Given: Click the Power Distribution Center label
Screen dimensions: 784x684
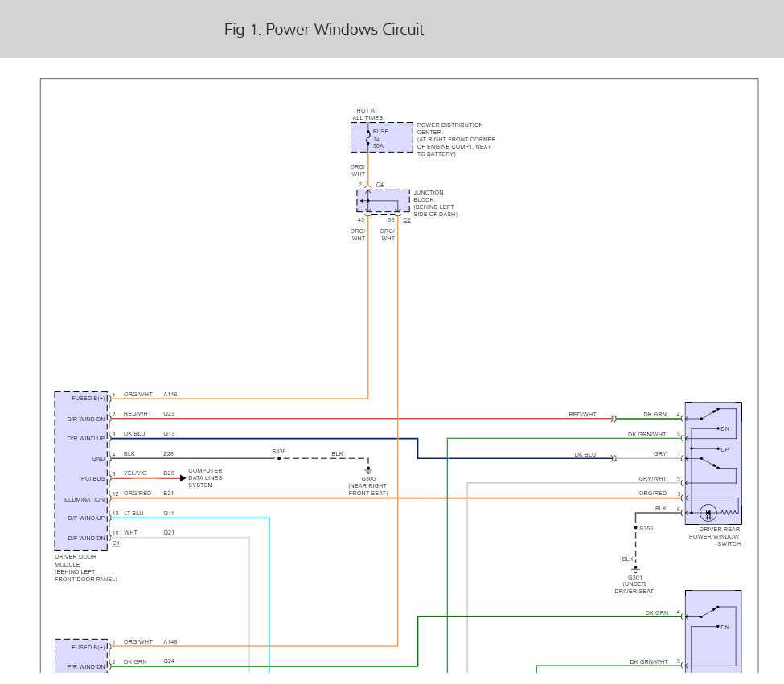Looking at the screenshot, I should click(x=456, y=139).
